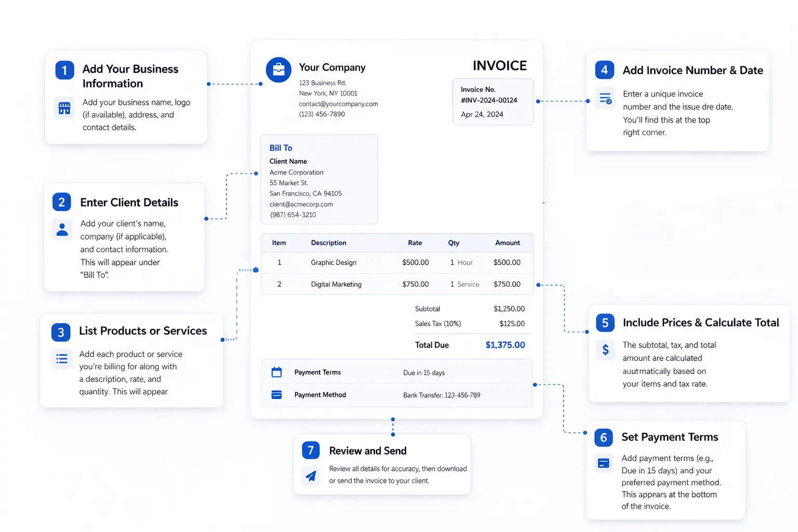
Task: Open the contact@yourcompany.com email link
Action: pyautogui.click(x=338, y=104)
